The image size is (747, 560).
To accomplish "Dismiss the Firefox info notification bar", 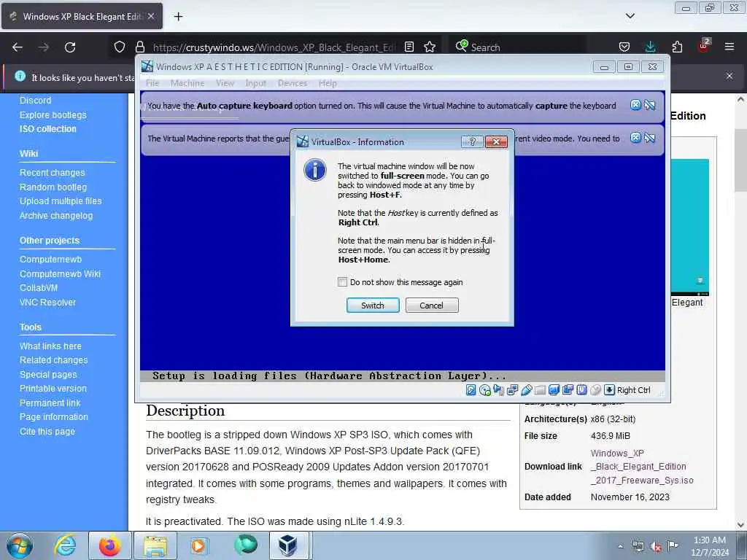I will click(x=729, y=76).
